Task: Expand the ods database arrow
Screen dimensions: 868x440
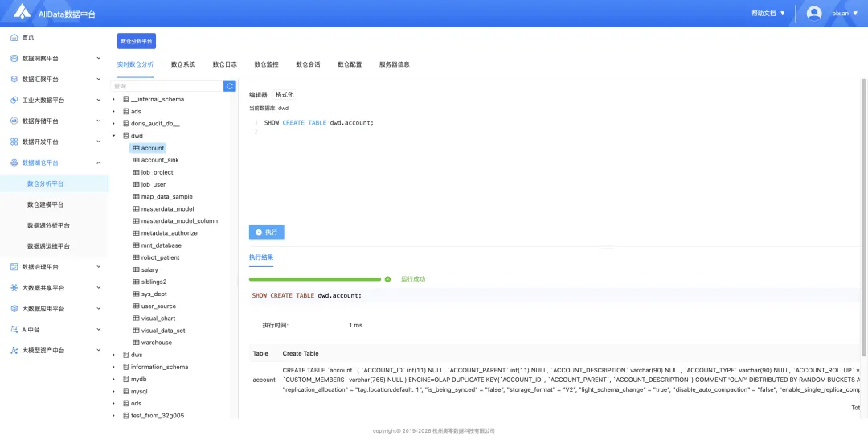Action: (113, 404)
